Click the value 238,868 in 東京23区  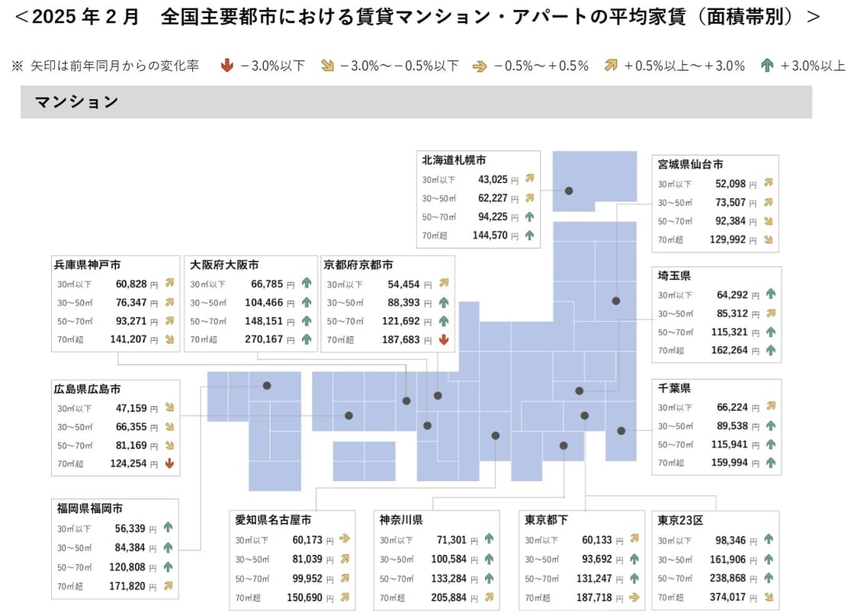[x=727, y=578]
